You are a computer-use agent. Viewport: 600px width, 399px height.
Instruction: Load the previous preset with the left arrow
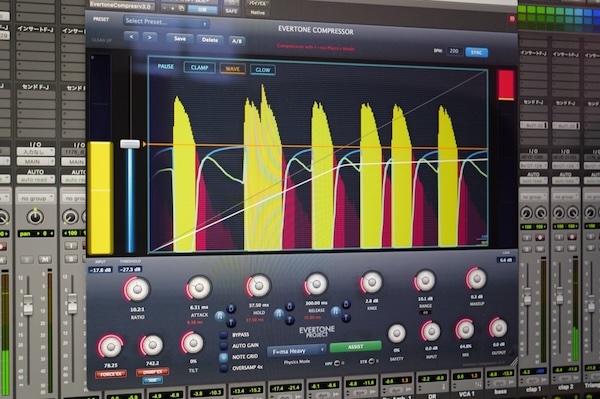131,37
